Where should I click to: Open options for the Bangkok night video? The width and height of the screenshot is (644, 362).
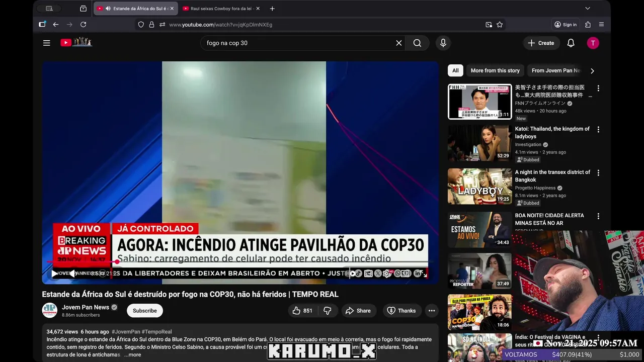click(598, 172)
